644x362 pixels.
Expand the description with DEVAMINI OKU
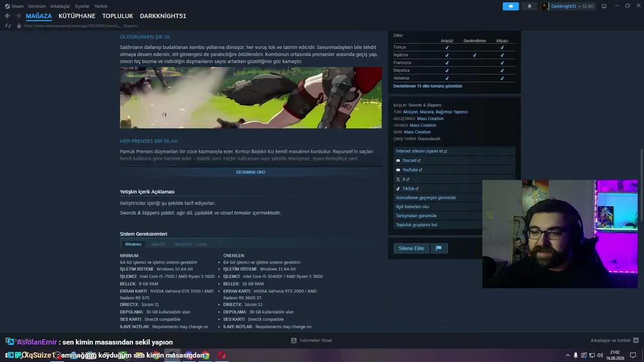click(251, 172)
